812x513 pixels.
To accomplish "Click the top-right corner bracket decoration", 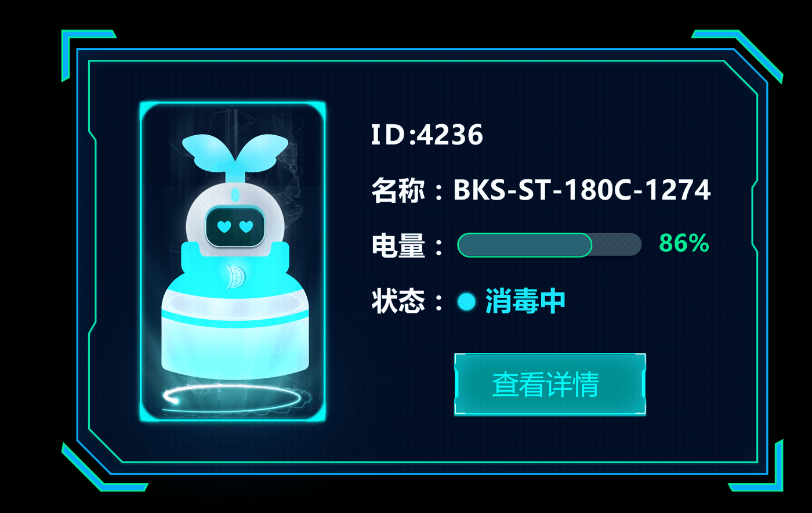I will [x=737, y=56].
